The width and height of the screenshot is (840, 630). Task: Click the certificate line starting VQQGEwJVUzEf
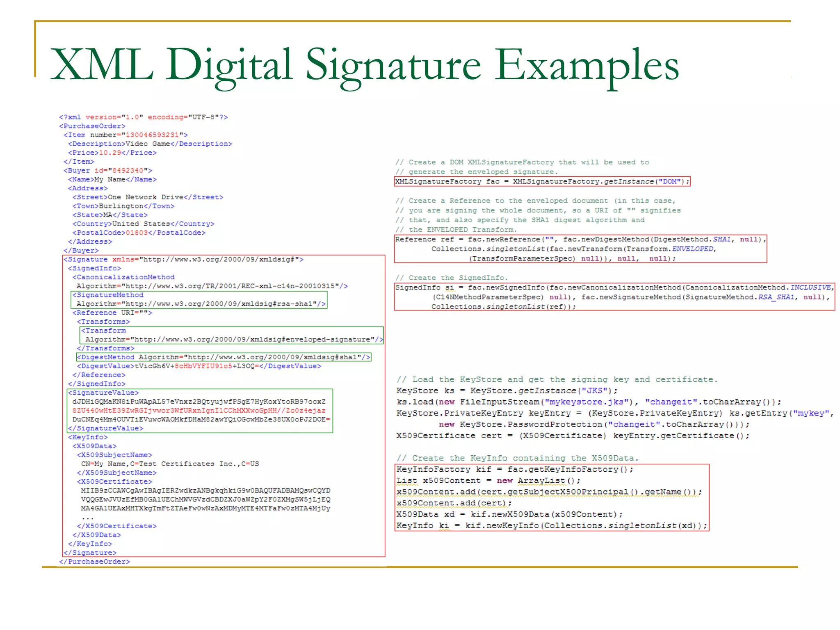click(206, 500)
